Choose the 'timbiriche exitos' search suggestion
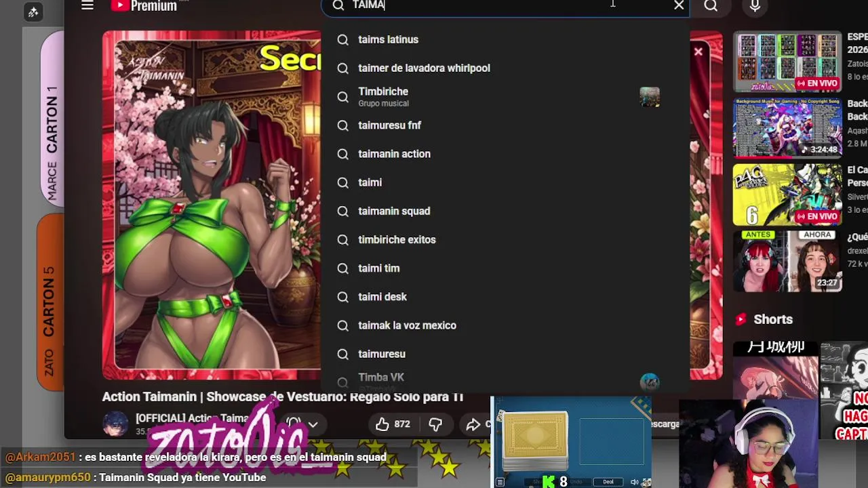Screen dimensions: 868x488 pos(505,239)
